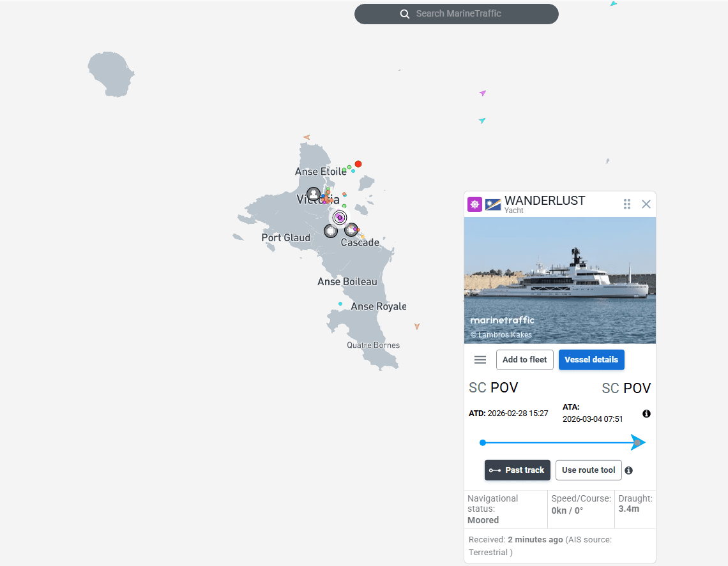Screen dimensions: 728x566
Task: Click the purple yacht type icon
Action: 474,204
